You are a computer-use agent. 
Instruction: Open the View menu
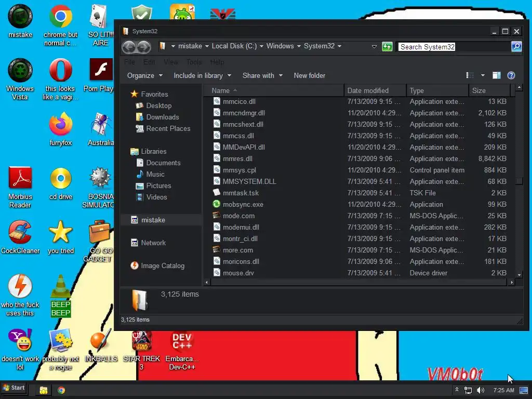click(170, 62)
